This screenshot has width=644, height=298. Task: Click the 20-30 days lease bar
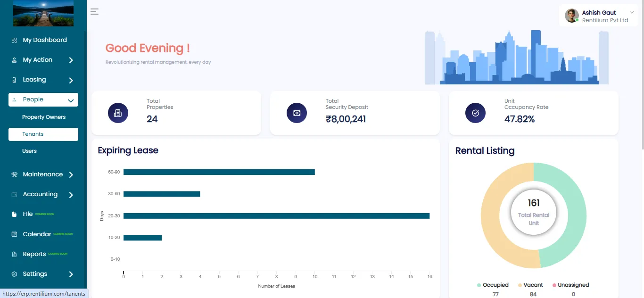(x=277, y=216)
